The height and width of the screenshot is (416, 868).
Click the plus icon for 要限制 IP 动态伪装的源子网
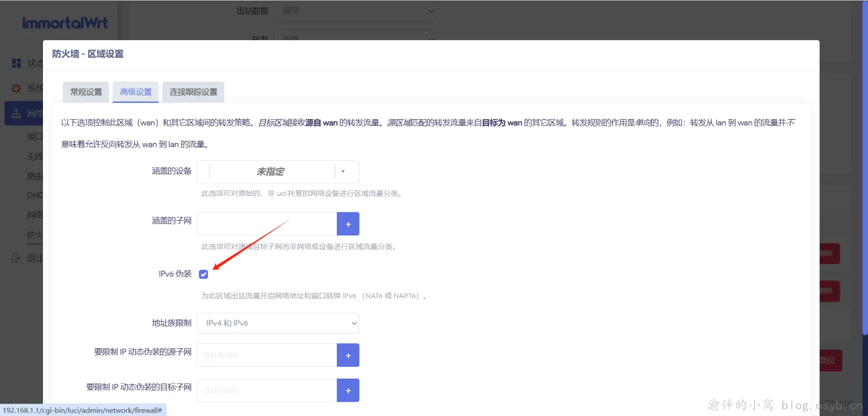[348, 355]
